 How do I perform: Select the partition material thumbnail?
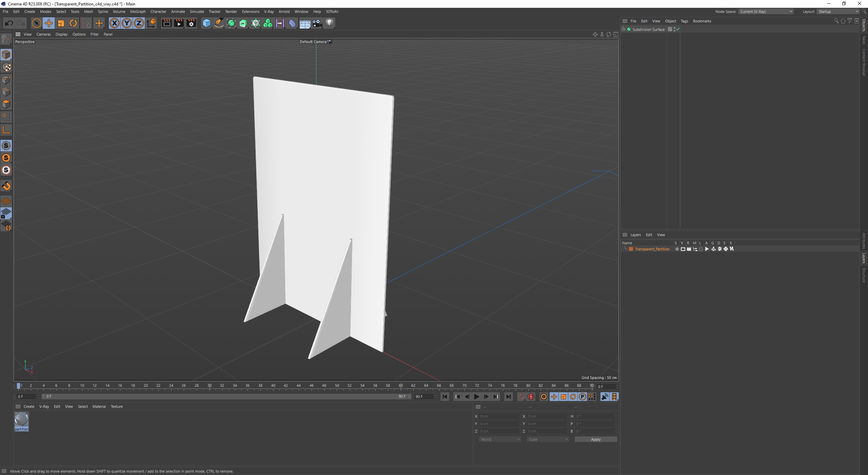point(21,420)
